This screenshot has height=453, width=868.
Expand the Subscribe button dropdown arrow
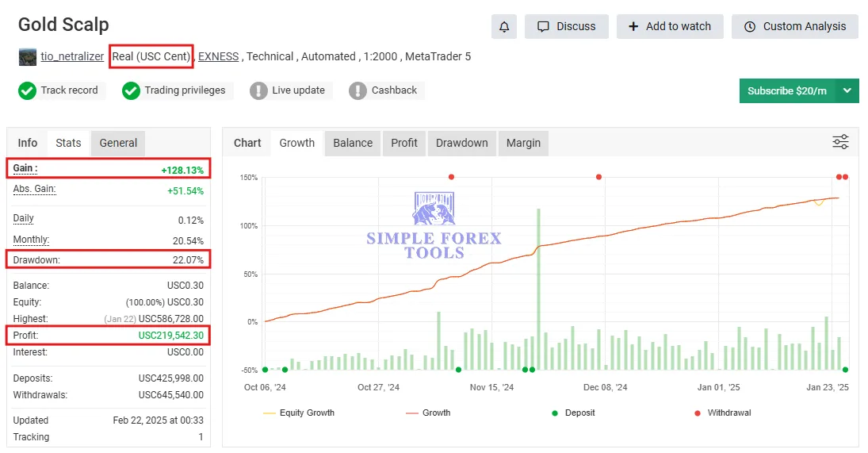pyautogui.click(x=847, y=90)
